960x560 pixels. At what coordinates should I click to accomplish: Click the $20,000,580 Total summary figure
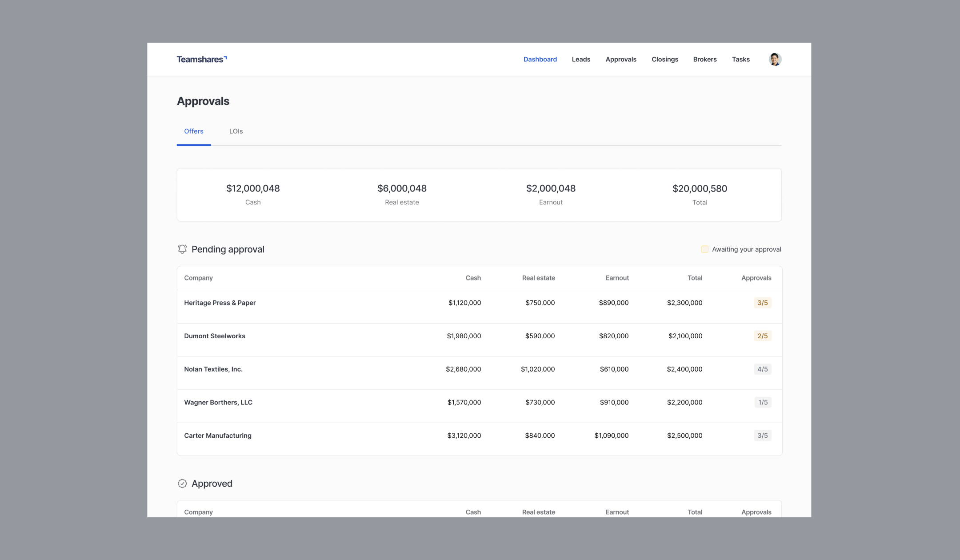click(x=700, y=188)
